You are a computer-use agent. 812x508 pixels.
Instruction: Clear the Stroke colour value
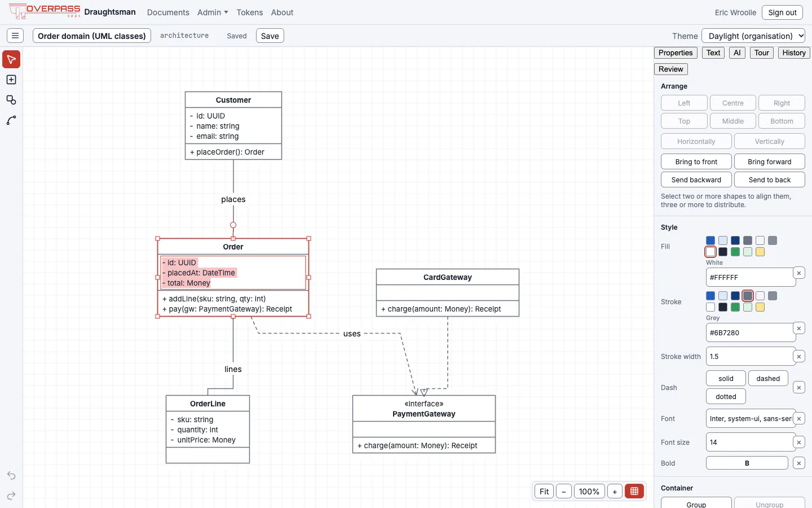pos(799,328)
